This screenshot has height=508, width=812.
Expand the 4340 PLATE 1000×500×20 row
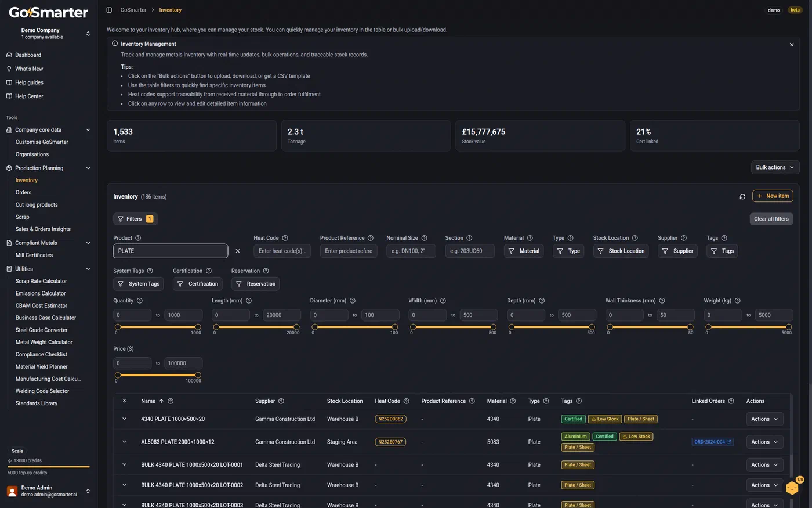pos(124,419)
